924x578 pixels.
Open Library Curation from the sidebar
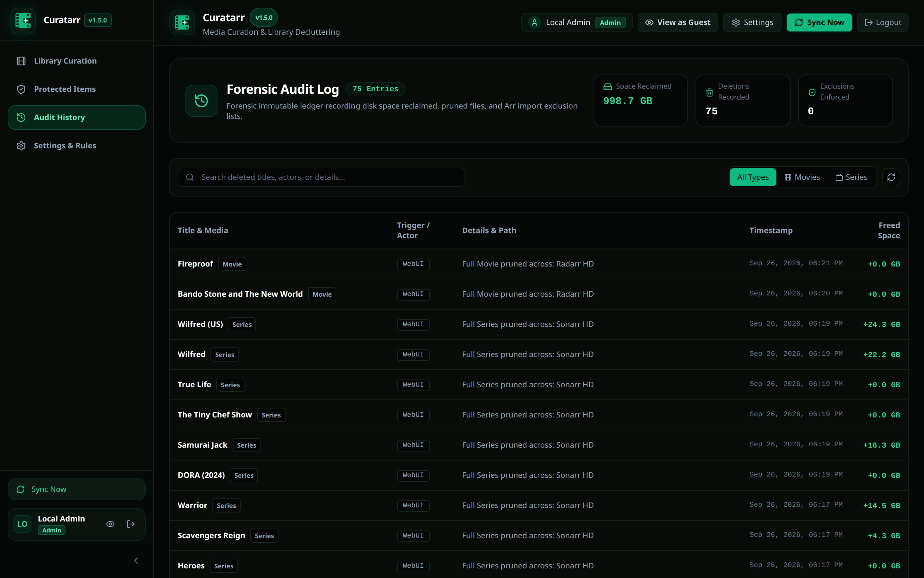(x=76, y=61)
